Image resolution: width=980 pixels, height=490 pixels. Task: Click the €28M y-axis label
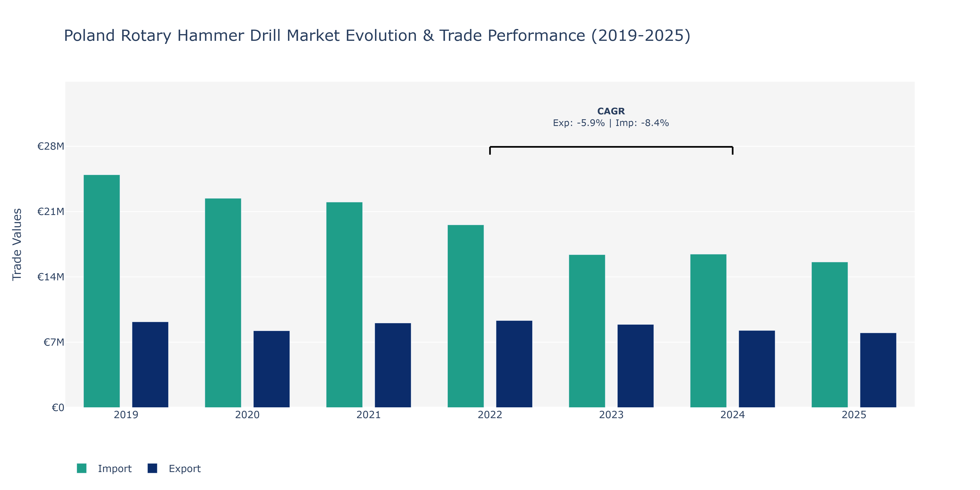click(51, 146)
